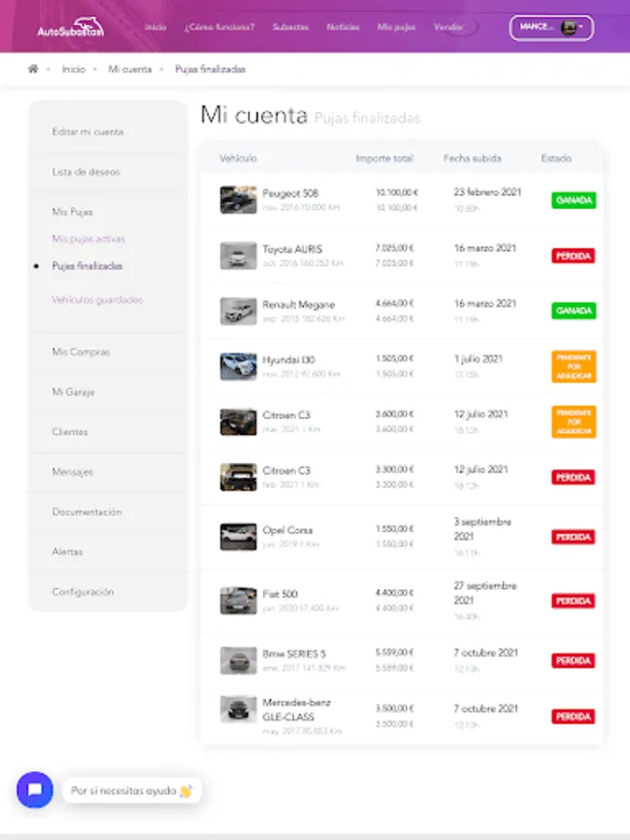Open the blue chat bubble icon

tap(35, 790)
